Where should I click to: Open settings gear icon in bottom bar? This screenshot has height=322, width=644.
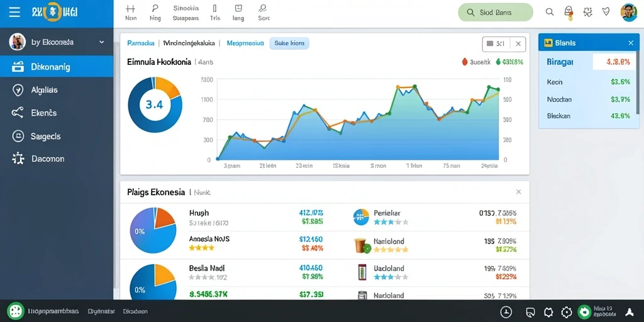pos(567,312)
